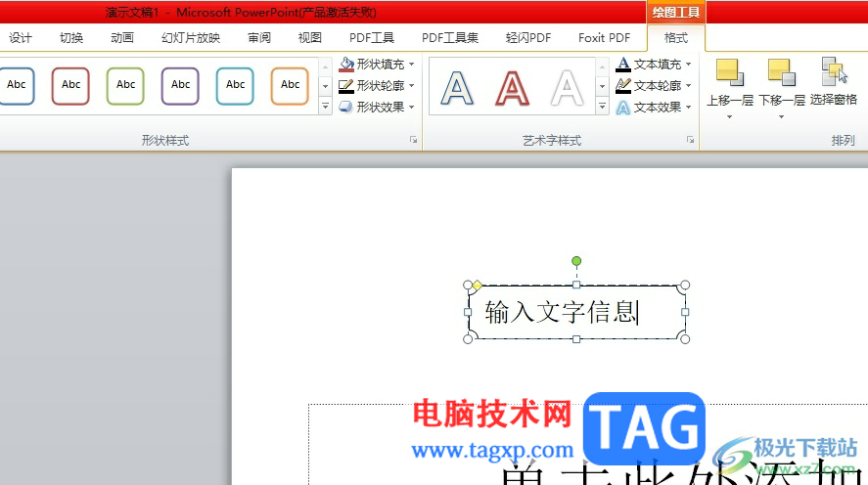Click the bottom-right corner sizing handle of the shape
This screenshot has height=485, width=868.
(x=685, y=339)
